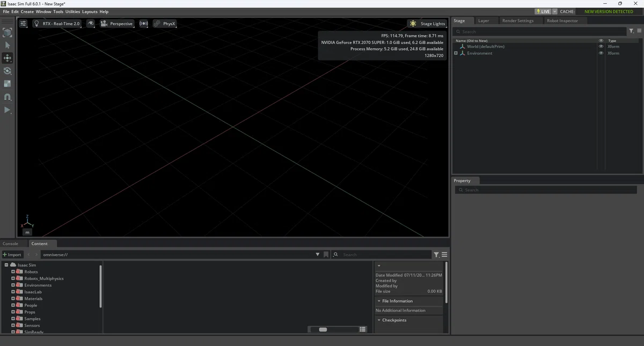Sort by Name (Old to New) header
The height and width of the screenshot is (346, 644).
471,41
